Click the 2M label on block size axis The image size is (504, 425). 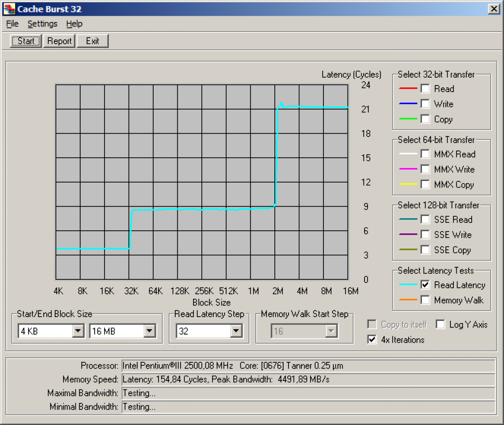[278, 291]
